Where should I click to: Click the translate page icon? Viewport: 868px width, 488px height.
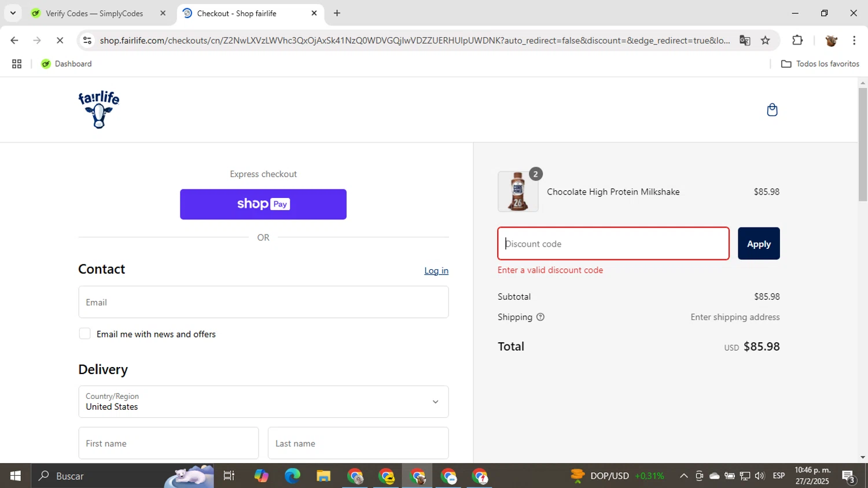745,41
